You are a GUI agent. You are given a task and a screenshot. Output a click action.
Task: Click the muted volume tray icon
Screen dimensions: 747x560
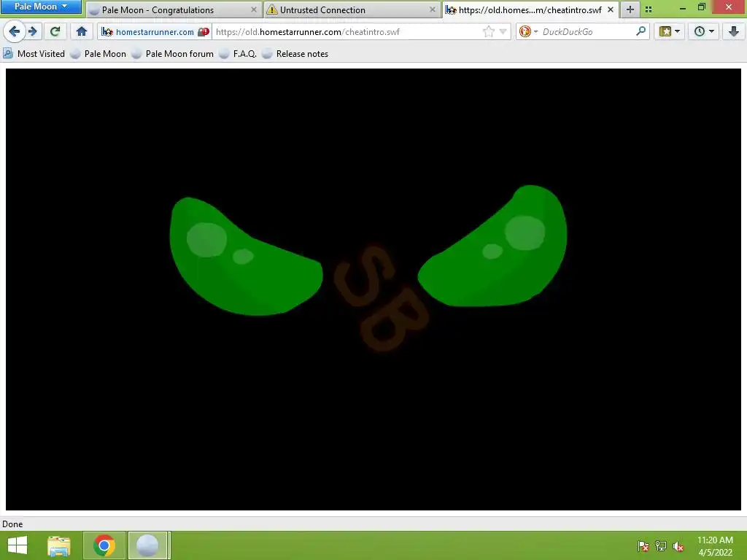click(x=678, y=547)
